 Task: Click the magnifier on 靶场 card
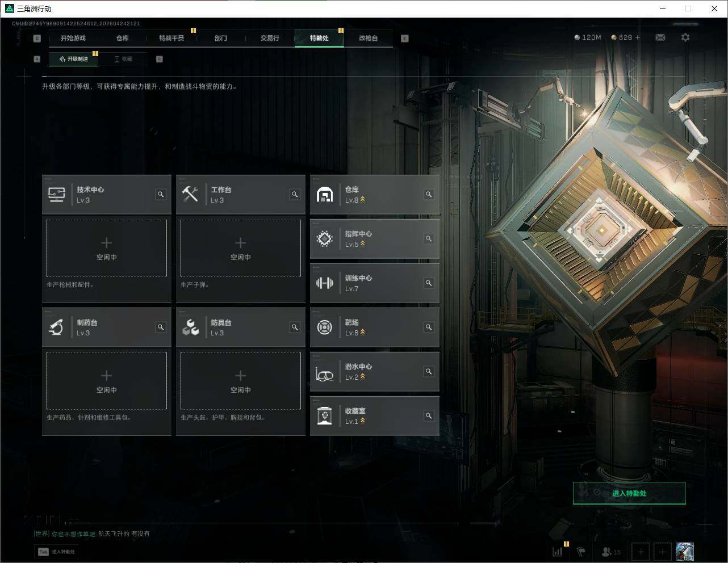429,327
